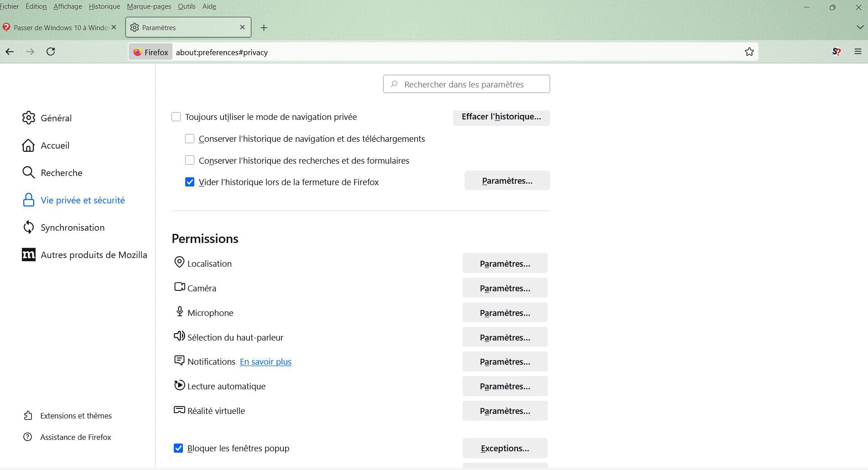The height and width of the screenshot is (470, 868).
Task: Open Sélection du haut-parleur Paramètres button
Action: (x=505, y=337)
